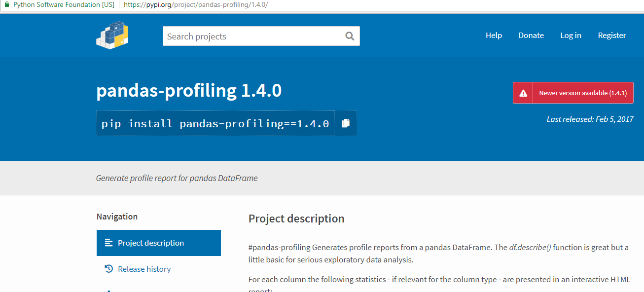Screen dimensions: 644x292
Task: Click Newer version available (1.4.1) button
Action: coord(573,93)
